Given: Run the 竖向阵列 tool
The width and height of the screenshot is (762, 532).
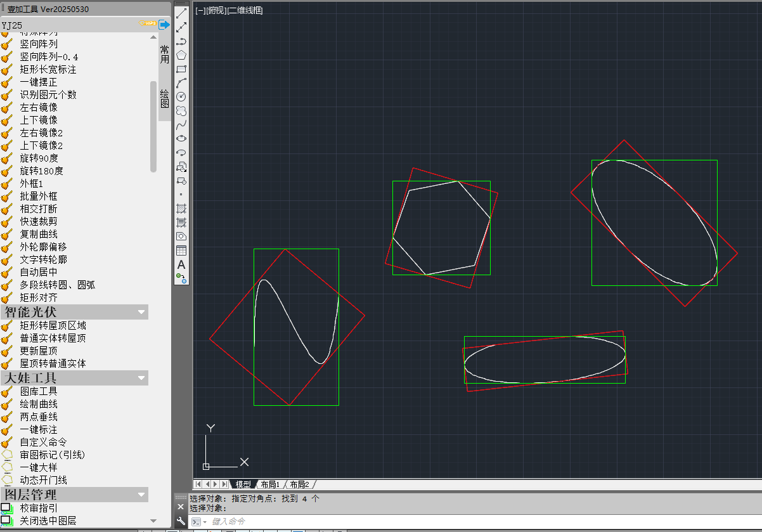Looking at the screenshot, I should (39, 44).
